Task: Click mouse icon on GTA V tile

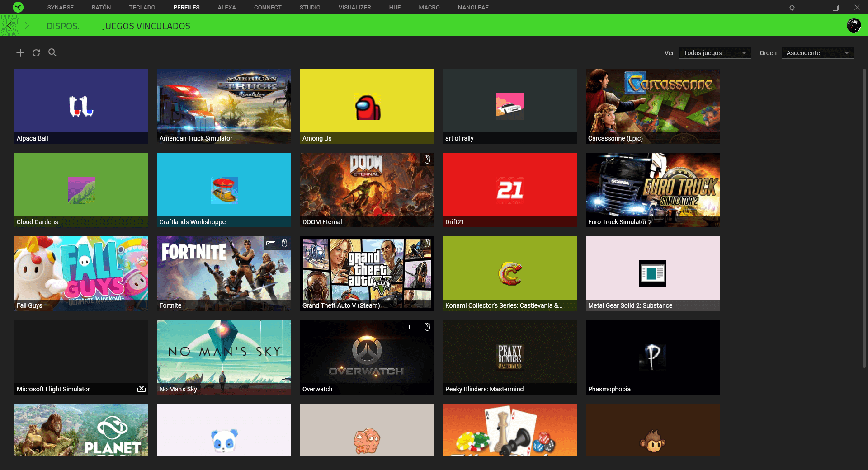Action: coord(427,243)
